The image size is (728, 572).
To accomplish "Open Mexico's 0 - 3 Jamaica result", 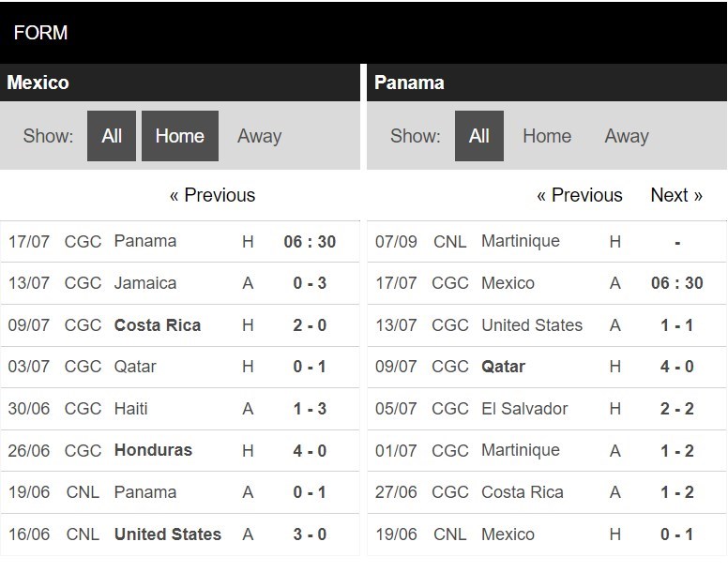I will [x=180, y=283].
